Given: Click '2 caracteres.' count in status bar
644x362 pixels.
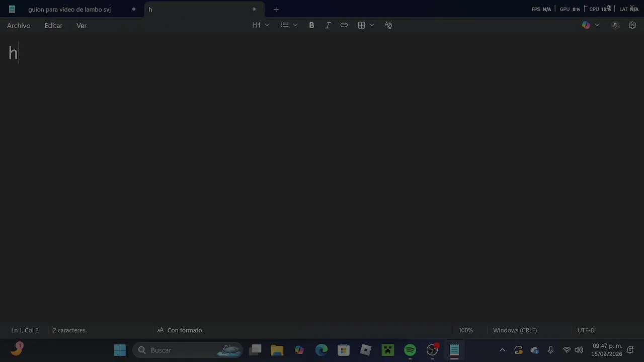Looking at the screenshot, I should (x=69, y=330).
